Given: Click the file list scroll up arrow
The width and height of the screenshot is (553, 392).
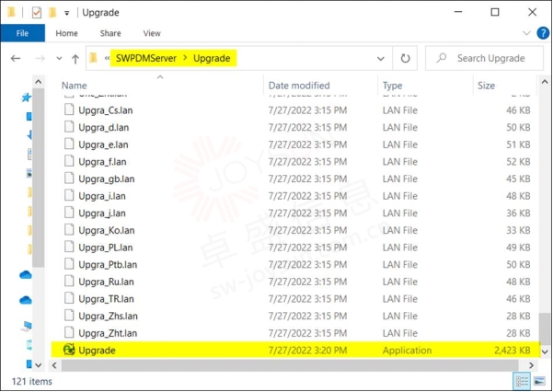Looking at the screenshot, I should [545, 82].
